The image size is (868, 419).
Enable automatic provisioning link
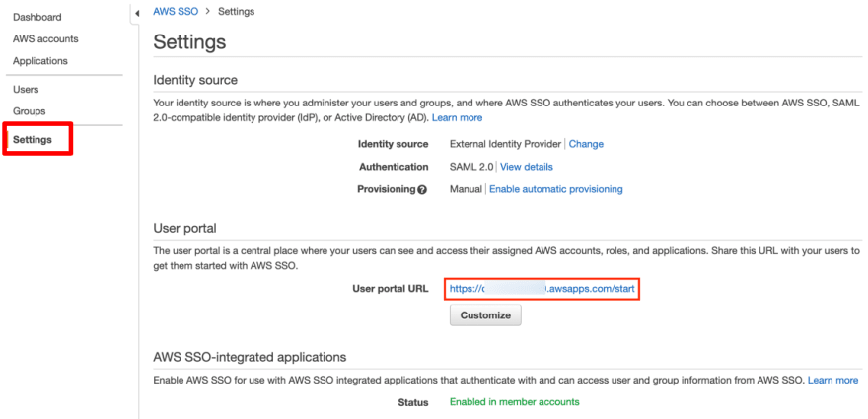(x=555, y=189)
